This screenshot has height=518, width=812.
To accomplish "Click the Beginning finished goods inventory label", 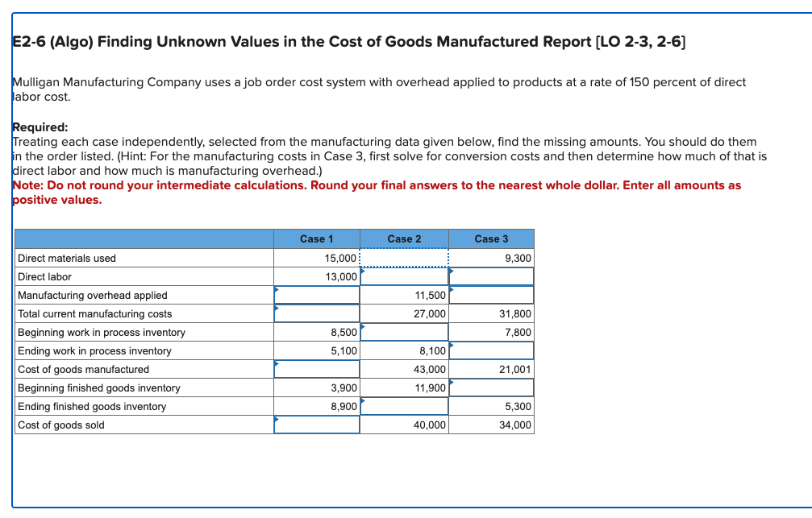I will pyautogui.click(x=99, y=388).
